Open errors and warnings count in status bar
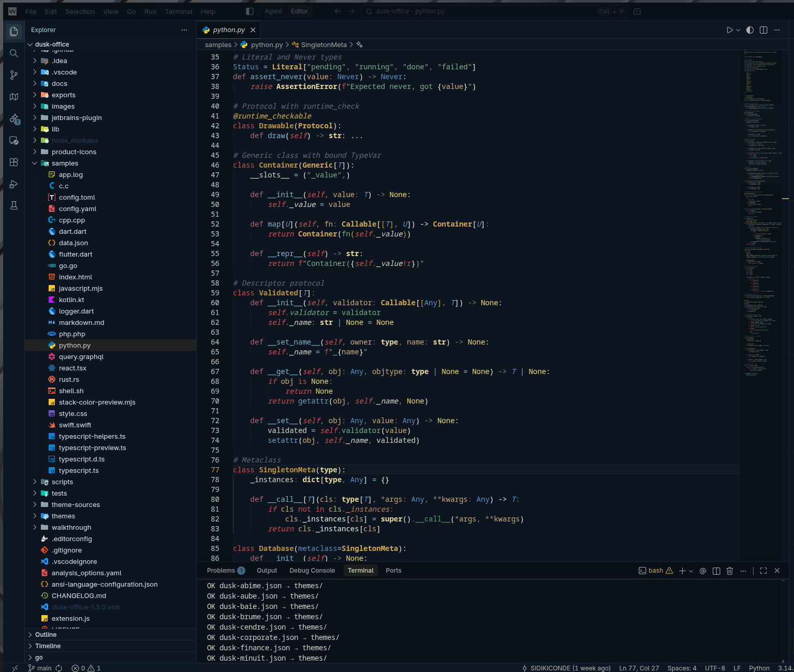 86,668
